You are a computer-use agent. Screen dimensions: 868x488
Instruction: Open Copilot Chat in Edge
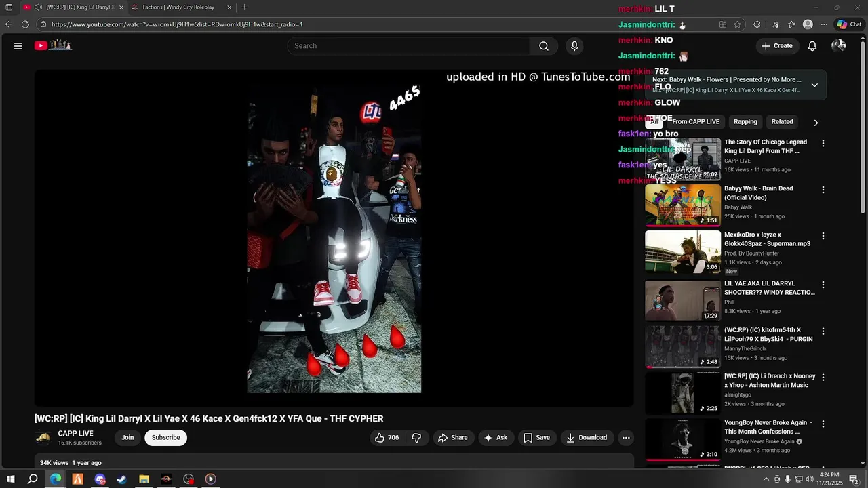point(849,24)
